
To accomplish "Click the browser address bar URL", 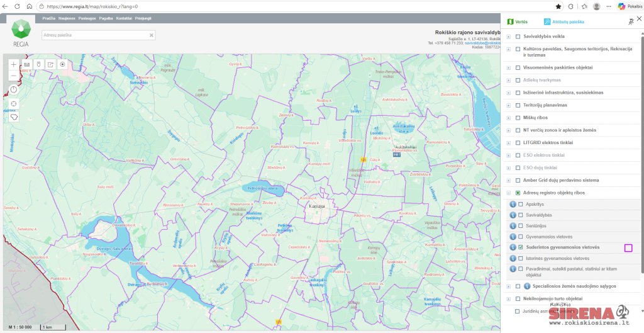I will point(92,6).
